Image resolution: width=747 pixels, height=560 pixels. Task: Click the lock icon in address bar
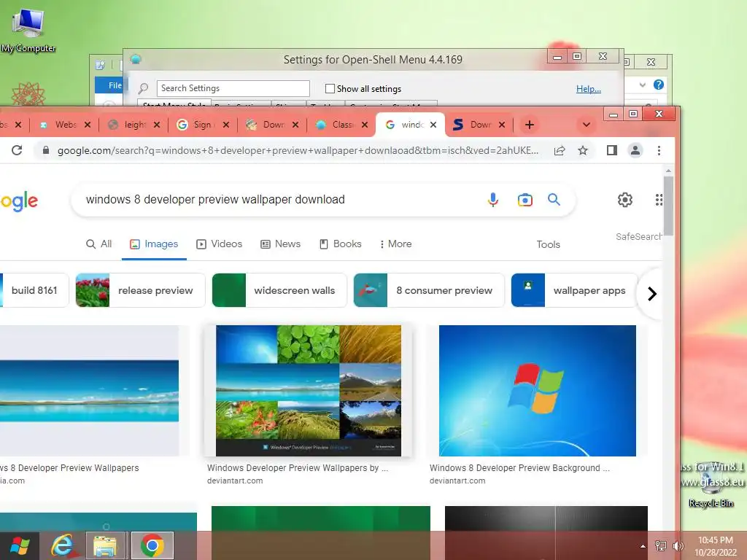46,150
